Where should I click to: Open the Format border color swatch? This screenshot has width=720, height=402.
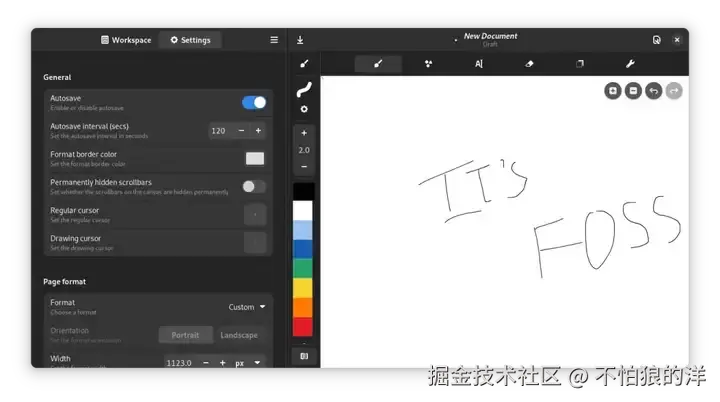click(x=255, y=159)
